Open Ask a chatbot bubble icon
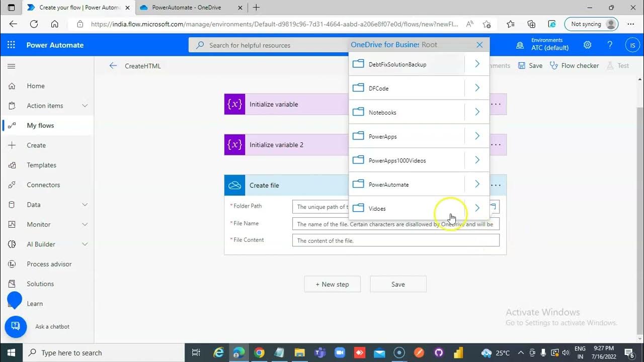 click(16, 327)
